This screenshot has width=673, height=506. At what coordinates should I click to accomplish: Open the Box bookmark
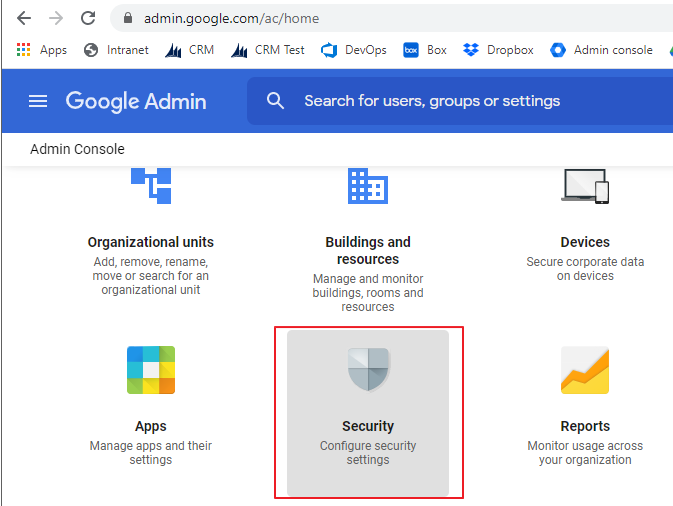click(425, 50)
